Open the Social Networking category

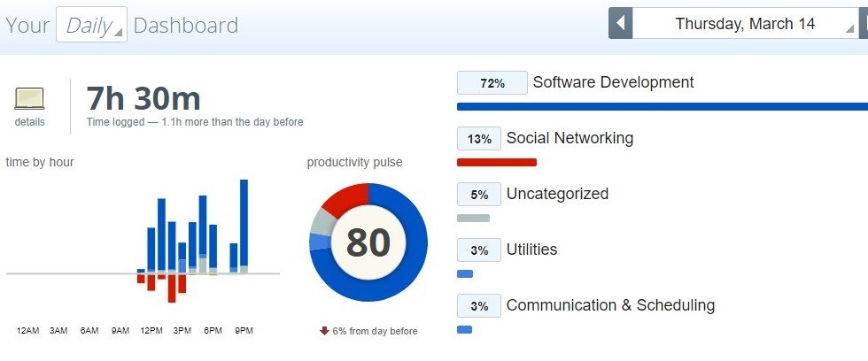point(570,138)
